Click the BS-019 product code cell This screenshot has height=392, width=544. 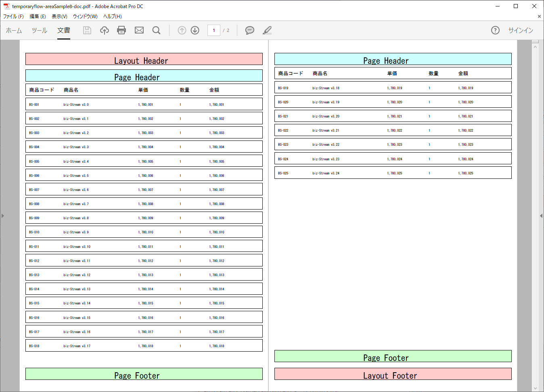coord(283,88)
